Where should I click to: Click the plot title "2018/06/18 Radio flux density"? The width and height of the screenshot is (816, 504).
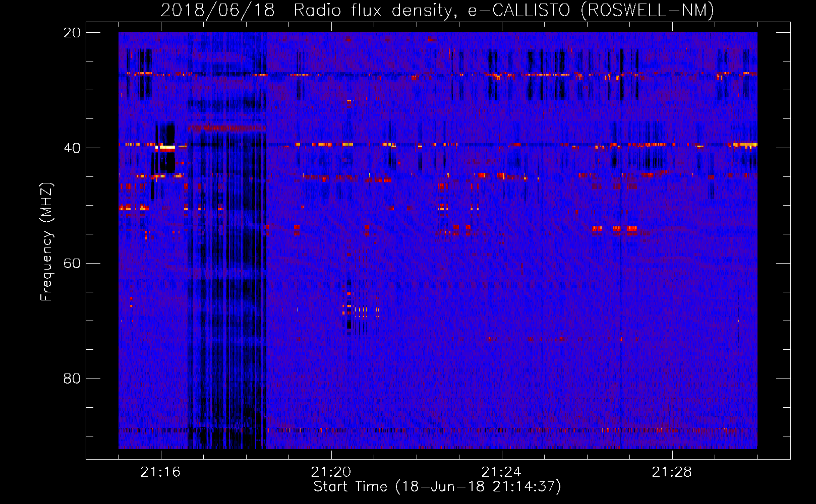[307, 10]
